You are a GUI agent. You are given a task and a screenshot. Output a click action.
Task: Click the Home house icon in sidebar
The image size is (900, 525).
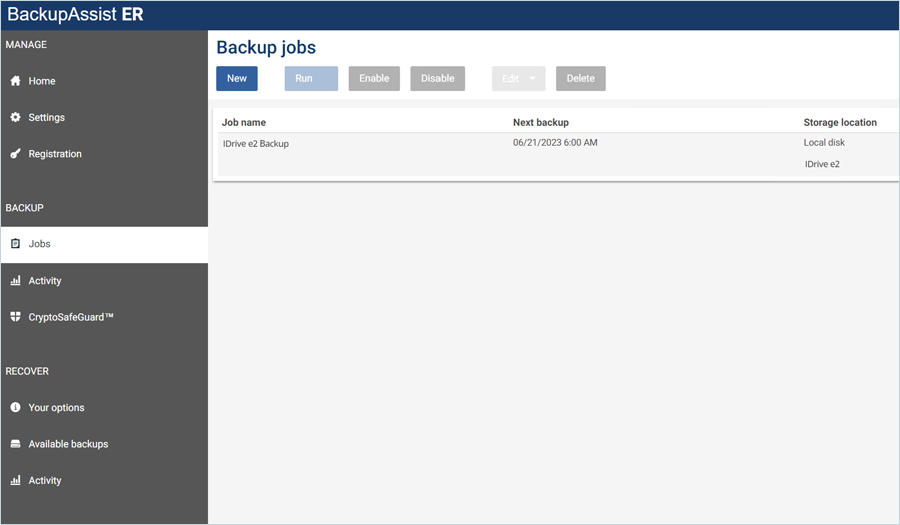[x=15, y=81]
